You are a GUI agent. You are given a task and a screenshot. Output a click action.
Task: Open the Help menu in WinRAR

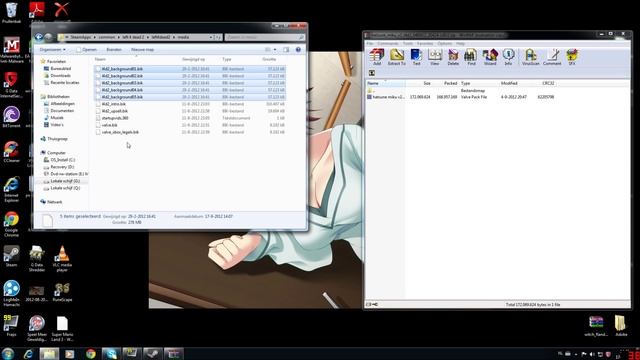460,43
